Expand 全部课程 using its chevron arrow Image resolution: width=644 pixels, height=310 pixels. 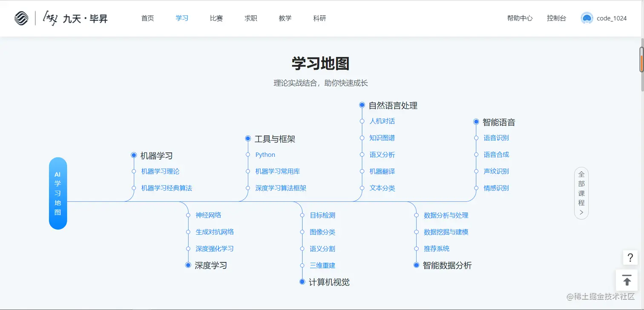coord(581,212)
